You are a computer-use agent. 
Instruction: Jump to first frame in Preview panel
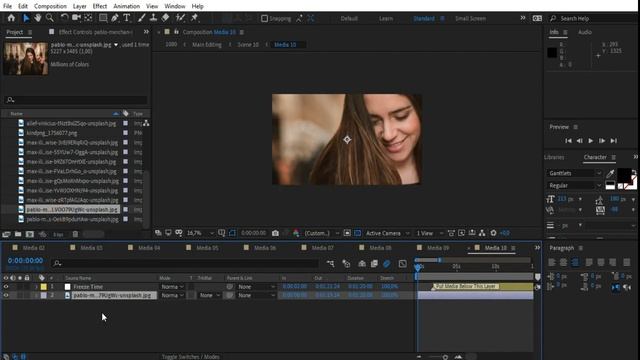point(568,140)
